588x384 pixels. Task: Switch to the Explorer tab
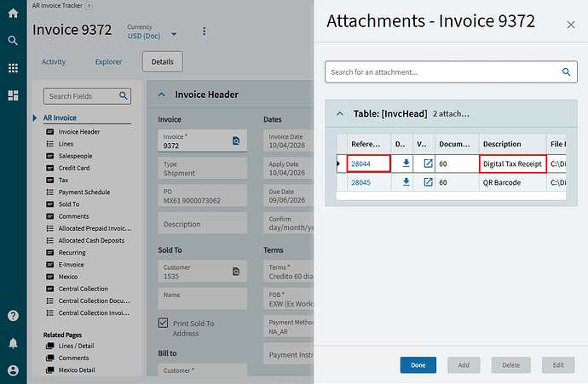pyautogui.click(x=109, y=62)
